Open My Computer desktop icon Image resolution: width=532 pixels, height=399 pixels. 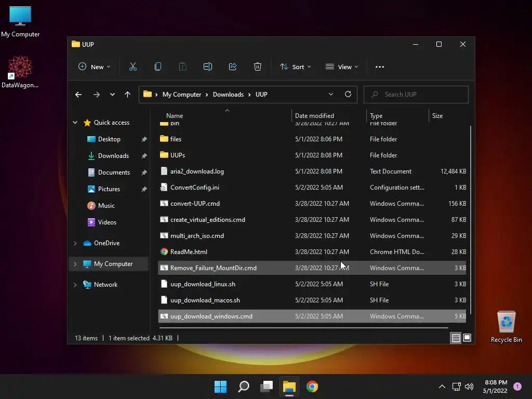tap(20, 21)
